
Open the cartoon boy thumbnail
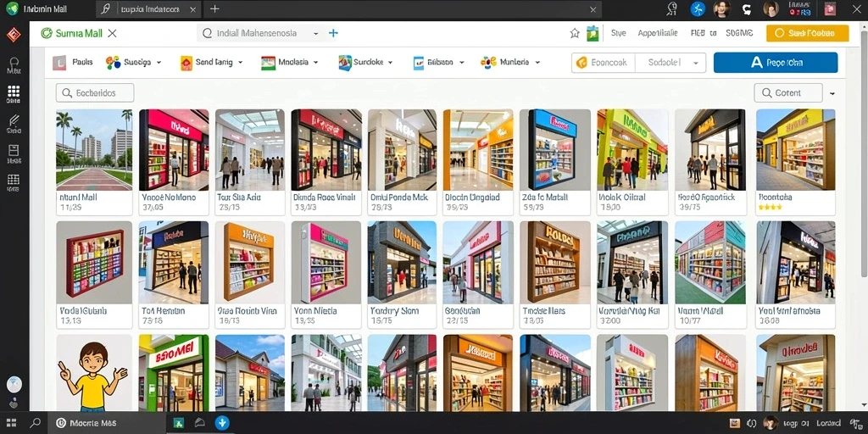point(94,373)
